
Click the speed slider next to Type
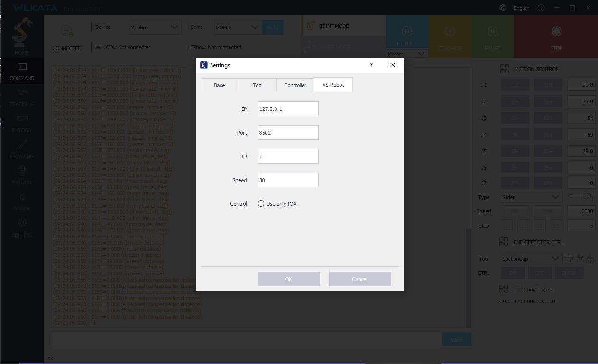tap(581, 196)
